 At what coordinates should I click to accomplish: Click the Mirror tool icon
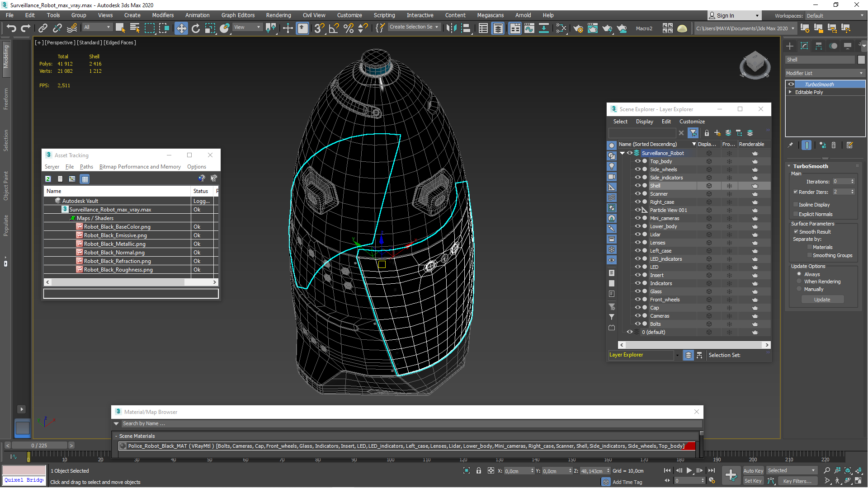click(x=451, y=28)
